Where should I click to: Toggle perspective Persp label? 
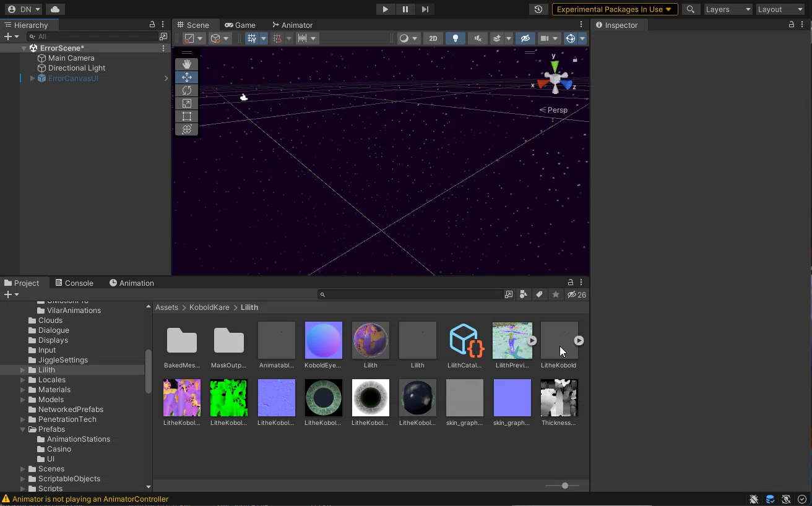coord(554,110)
